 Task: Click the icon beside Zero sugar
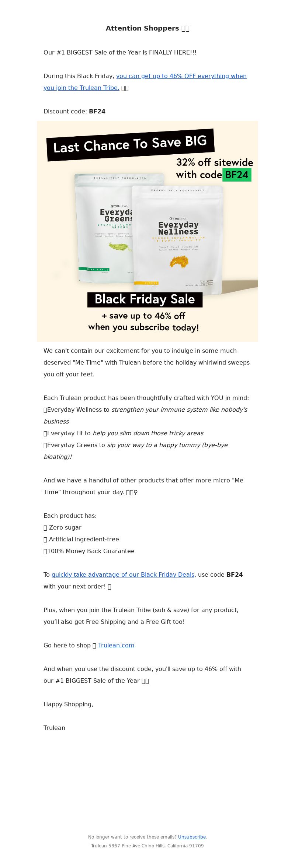pos(45,527)
